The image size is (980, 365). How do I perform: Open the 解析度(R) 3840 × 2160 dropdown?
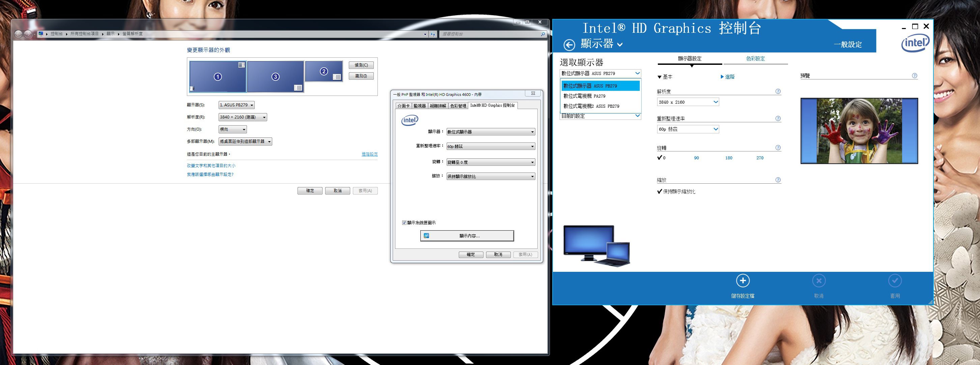coord(243,117)
